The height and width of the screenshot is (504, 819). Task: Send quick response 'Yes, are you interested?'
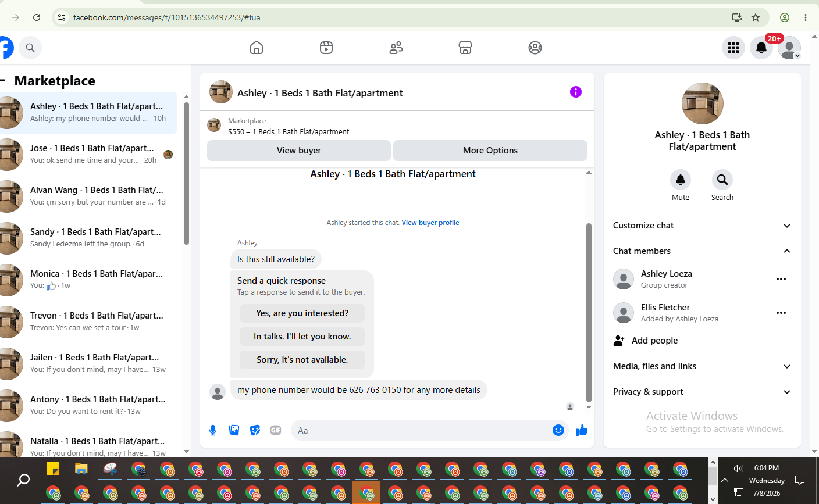point(302,313)
